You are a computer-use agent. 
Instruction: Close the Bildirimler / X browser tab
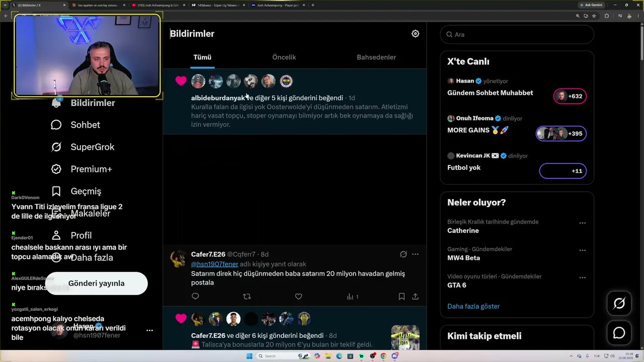[64, 5]
